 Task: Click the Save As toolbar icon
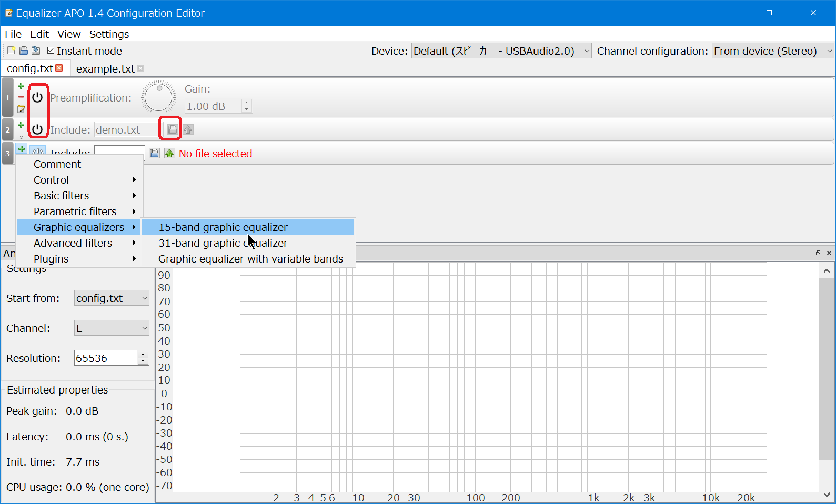pos(36,51)
